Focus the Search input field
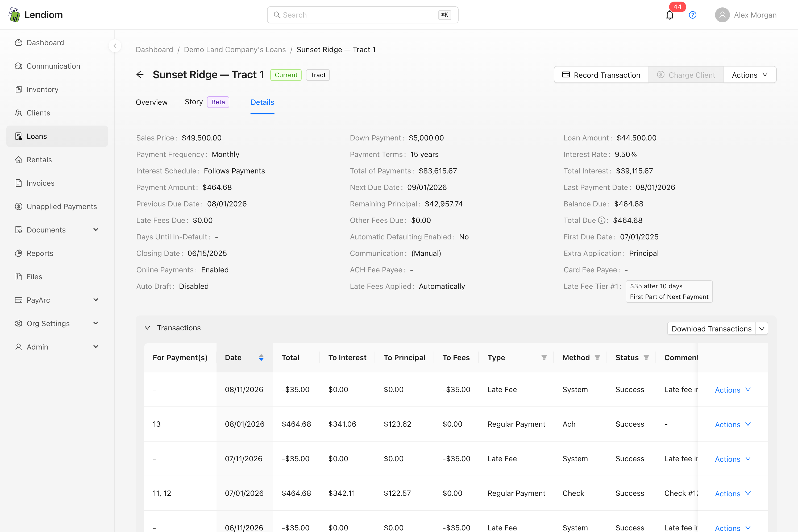 point(363,15)
